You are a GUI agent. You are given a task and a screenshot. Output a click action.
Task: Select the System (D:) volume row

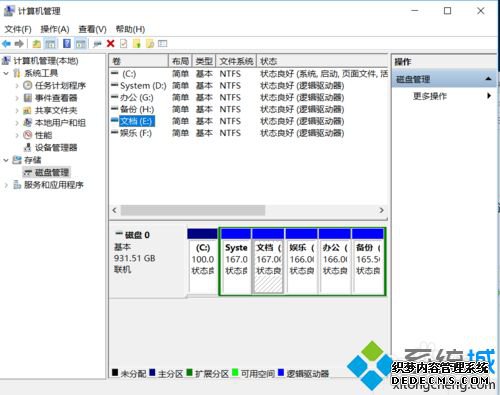tap(249, 86)
